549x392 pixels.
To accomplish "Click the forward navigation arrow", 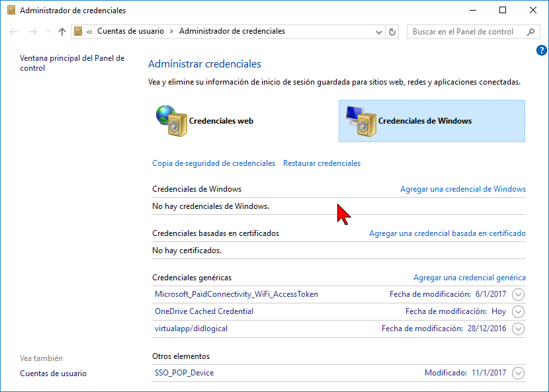I will click(x=33, y=32).
